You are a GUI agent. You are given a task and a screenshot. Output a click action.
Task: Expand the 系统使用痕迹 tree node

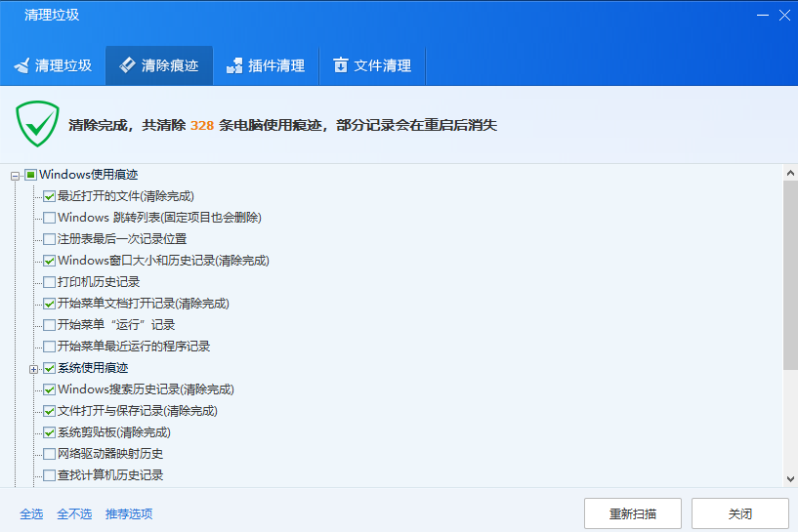click(x=33, y=369)
